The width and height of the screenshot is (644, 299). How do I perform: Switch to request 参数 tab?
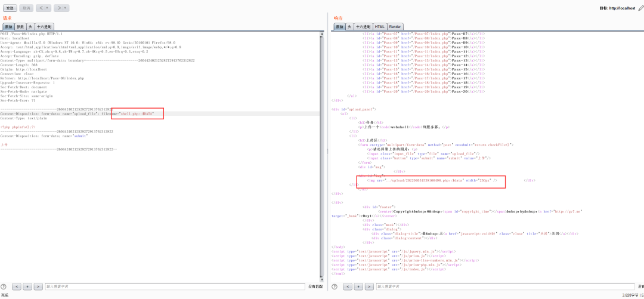pyautogui.click(x=20, y=27)
